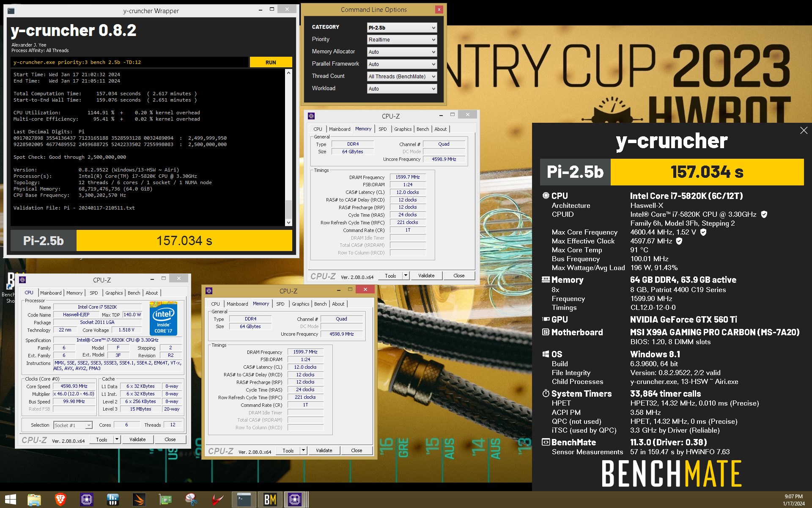
Task: Click CPU-Z title icon in top memory window
Action: point(311,116)
